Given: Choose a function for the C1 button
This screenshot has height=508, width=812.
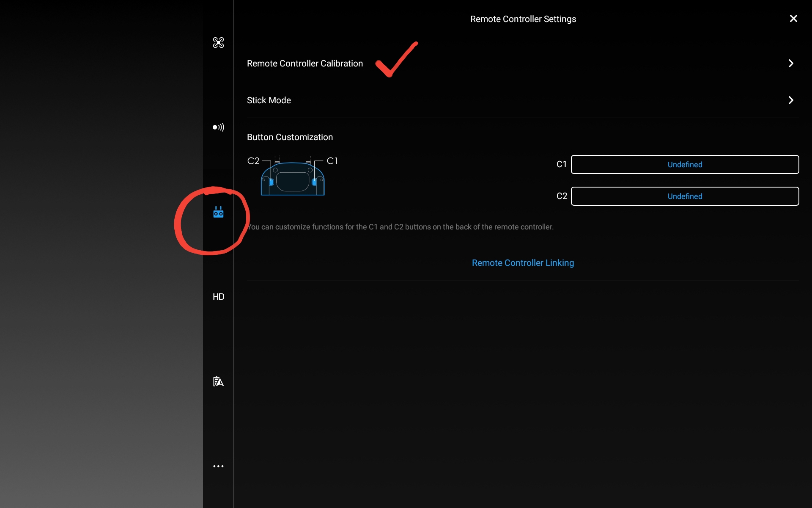Looking at the screenshot, I should coord(685,164).
